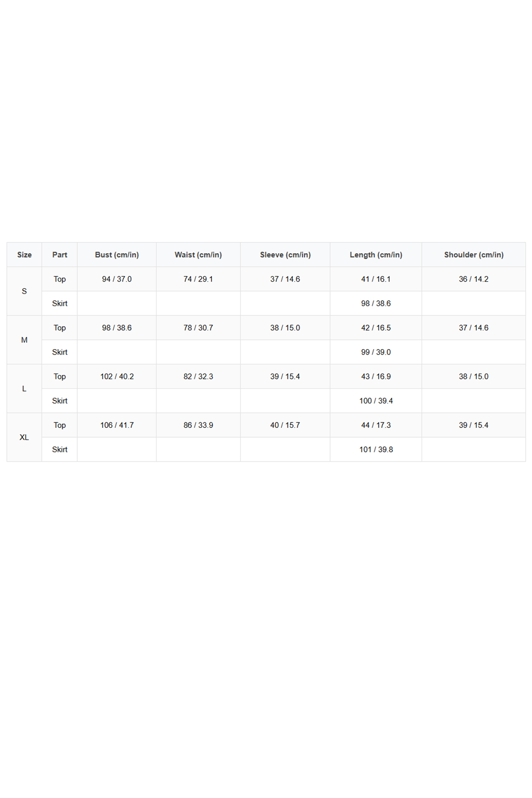The height and width of the screenshot is (798, 532).
Task: Select the size XL row label
Action: [24, 437]
